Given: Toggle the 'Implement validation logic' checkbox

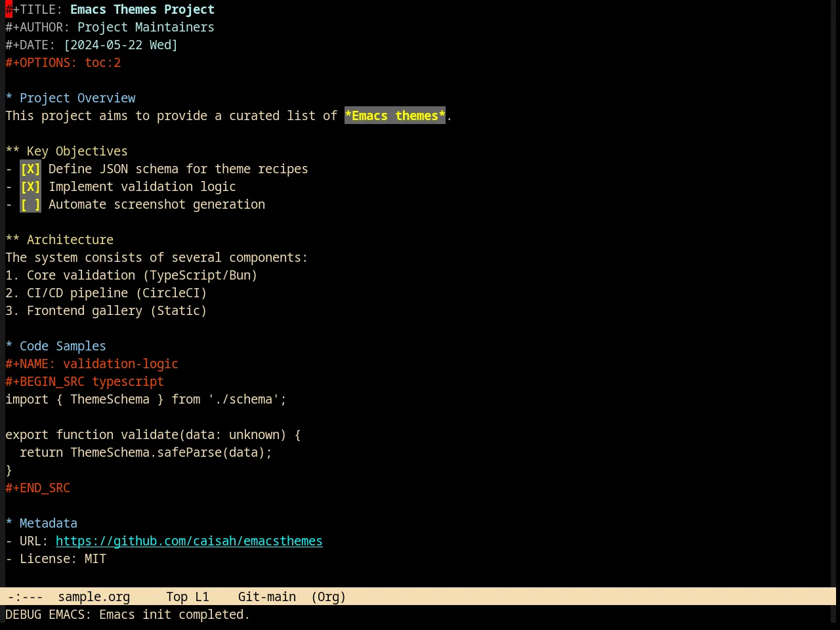Looking at the screenshot, I should (x=30, y=187).
